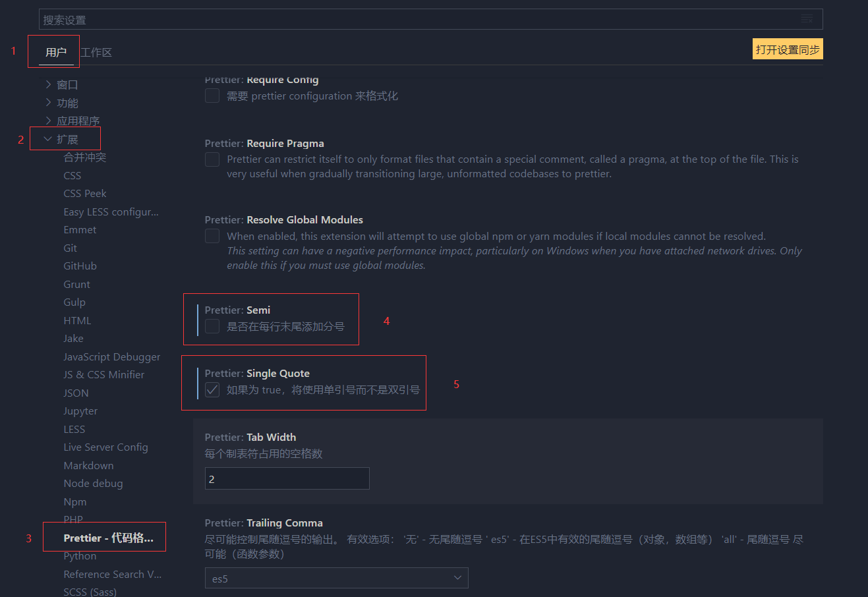This screenshot has height=597, width=868.
Task: Click the Tab Width input field
Action: [287, 478]
